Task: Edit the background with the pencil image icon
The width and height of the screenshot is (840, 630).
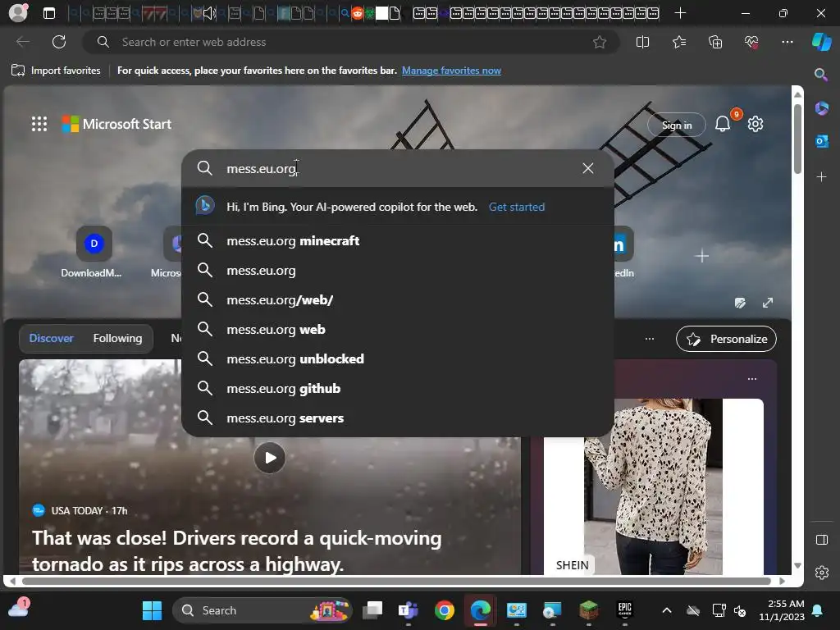Action: (x=740, y=304)
